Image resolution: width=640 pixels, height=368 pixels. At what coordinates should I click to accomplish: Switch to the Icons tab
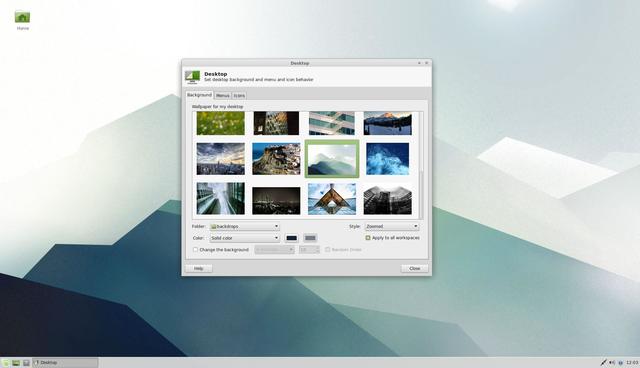click(x=239, y=95)
